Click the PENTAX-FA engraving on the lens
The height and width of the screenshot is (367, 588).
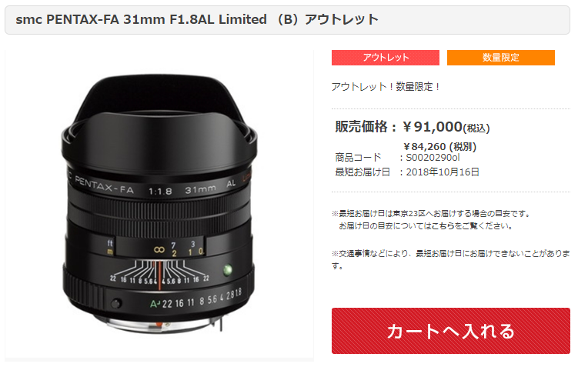(104, 185)
